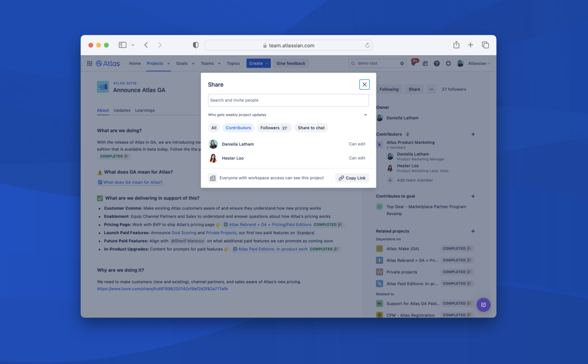
Task: Open the help question mark icon
Action: pos(437,63)
